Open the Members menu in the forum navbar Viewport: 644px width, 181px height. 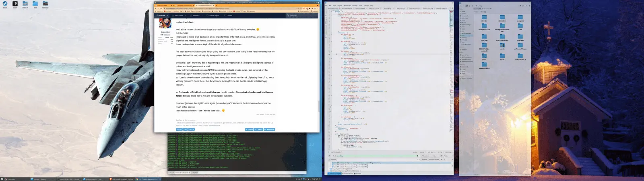(196, 16)
